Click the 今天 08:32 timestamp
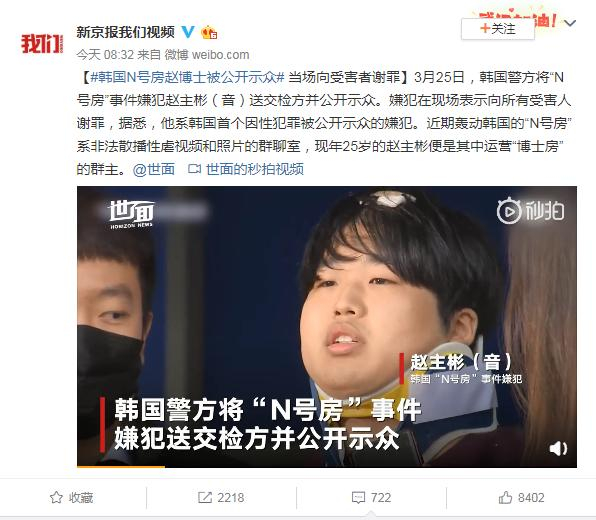Viewport: 596px width, 520px height. coord(105,55)
